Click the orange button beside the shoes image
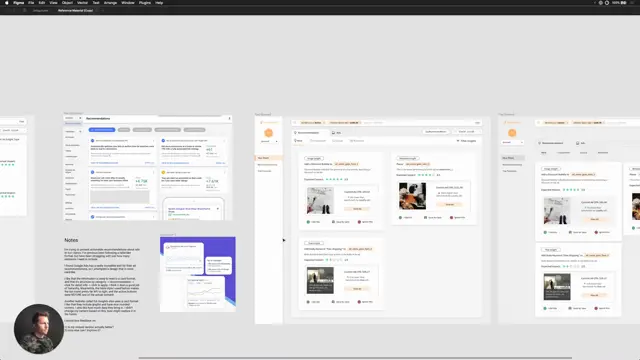This screenshot has height=360, width=640. coord(357,209)
